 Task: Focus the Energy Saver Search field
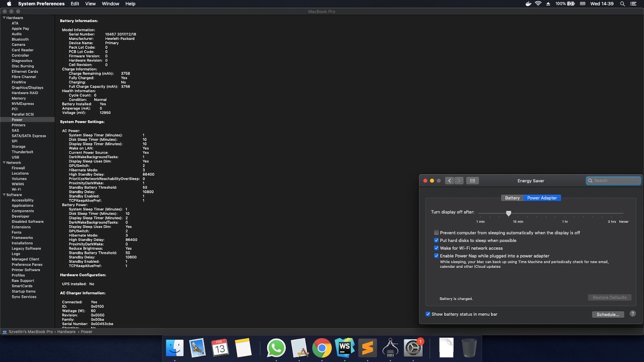pos(613,181)
